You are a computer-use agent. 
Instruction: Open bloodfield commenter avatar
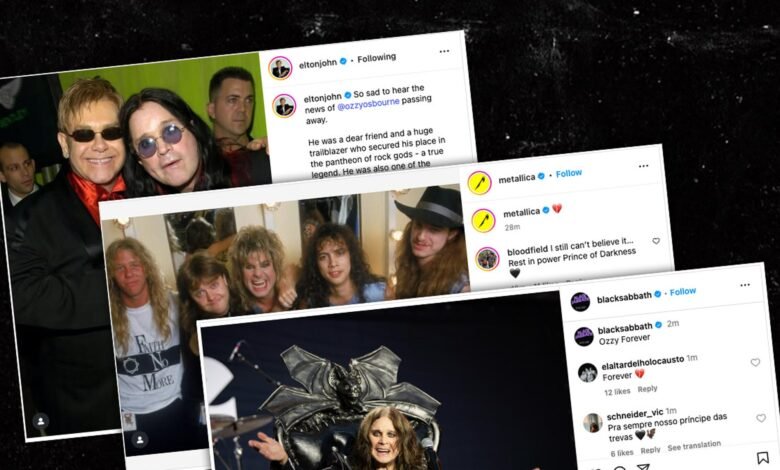[487, 259]
